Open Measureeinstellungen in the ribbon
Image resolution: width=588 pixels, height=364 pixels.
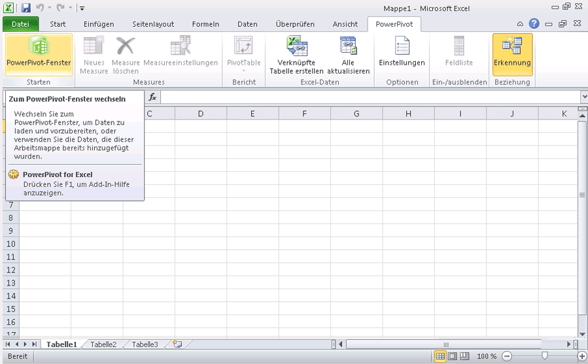(x=181, y=52)
